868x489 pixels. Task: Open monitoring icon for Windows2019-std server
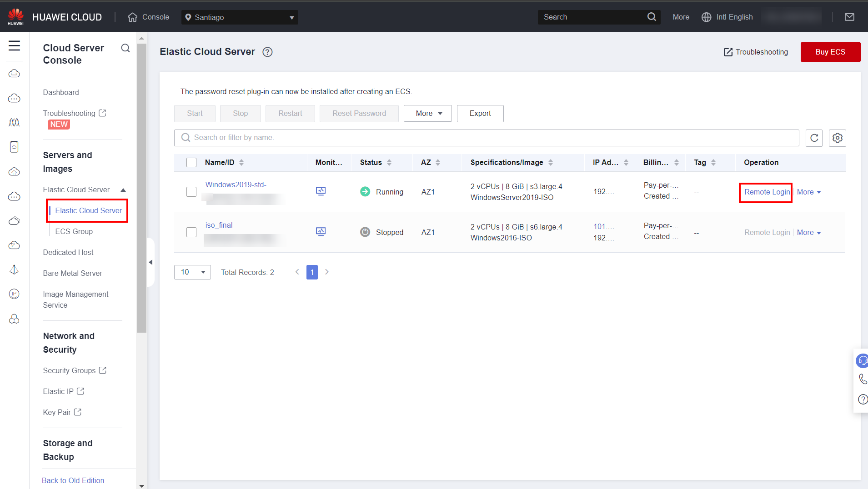coord(321,191)
